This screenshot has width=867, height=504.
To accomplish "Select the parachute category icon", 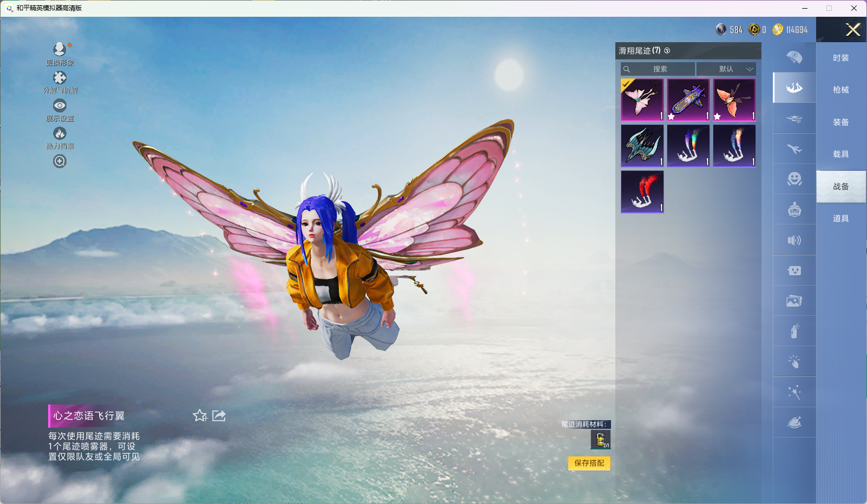I will [794, 57].
